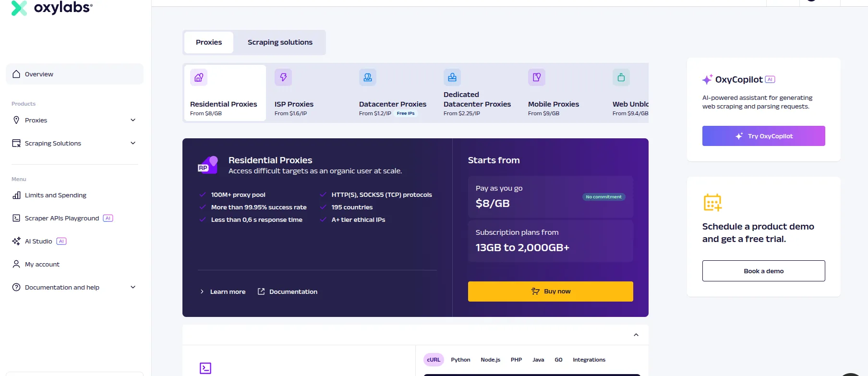Click the Residential Proxies card icon

(199, 77)
